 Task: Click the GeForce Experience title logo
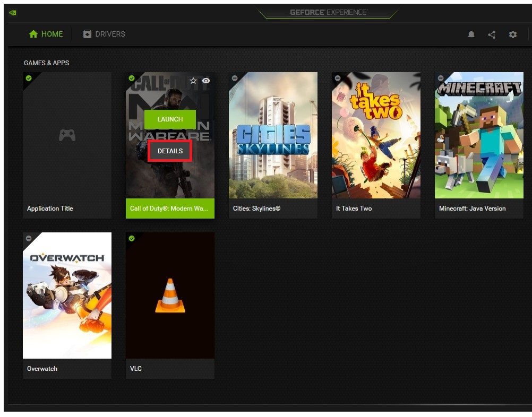(328, 13)
